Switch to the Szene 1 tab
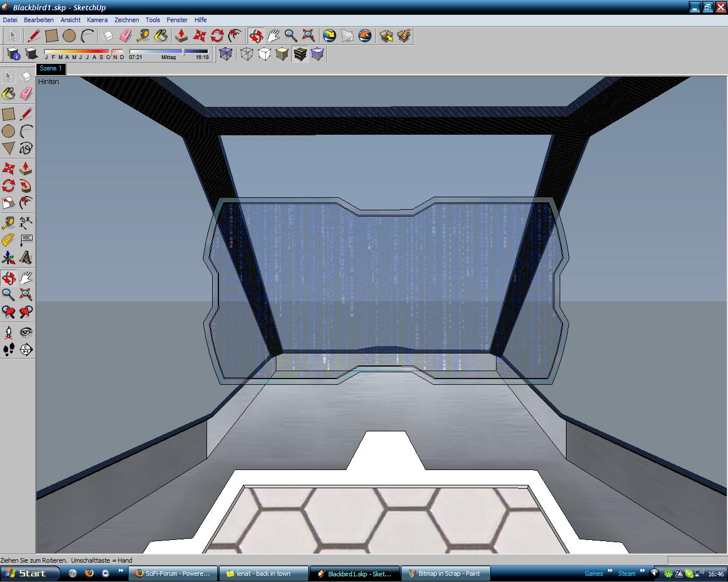 51,68
